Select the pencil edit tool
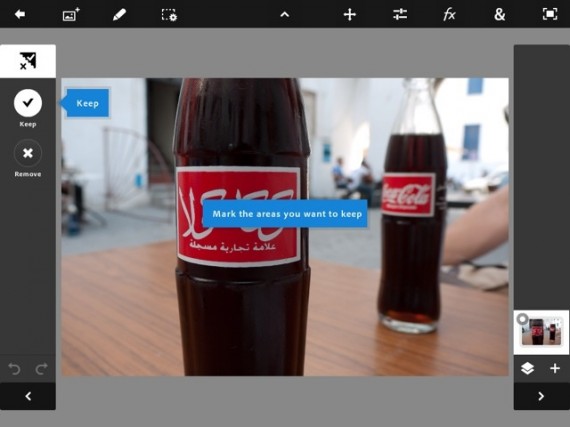Screen dimensions: 570x427 [119, 15]
